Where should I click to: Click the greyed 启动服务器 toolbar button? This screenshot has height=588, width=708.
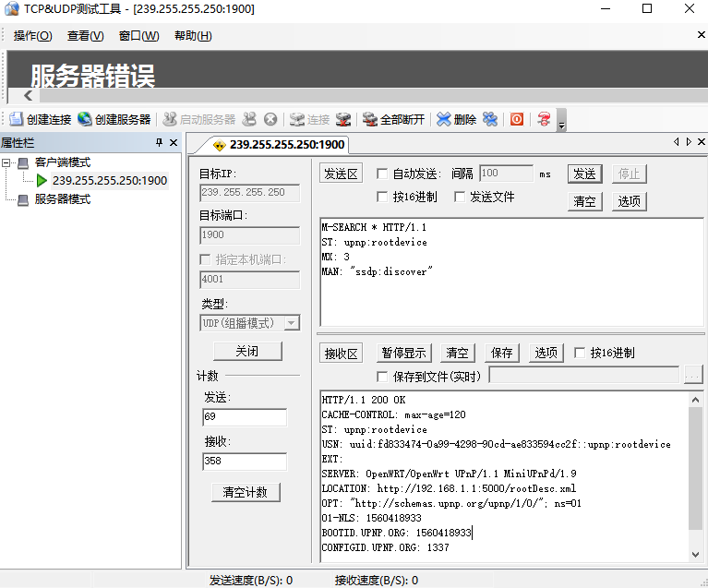point(198,119)
